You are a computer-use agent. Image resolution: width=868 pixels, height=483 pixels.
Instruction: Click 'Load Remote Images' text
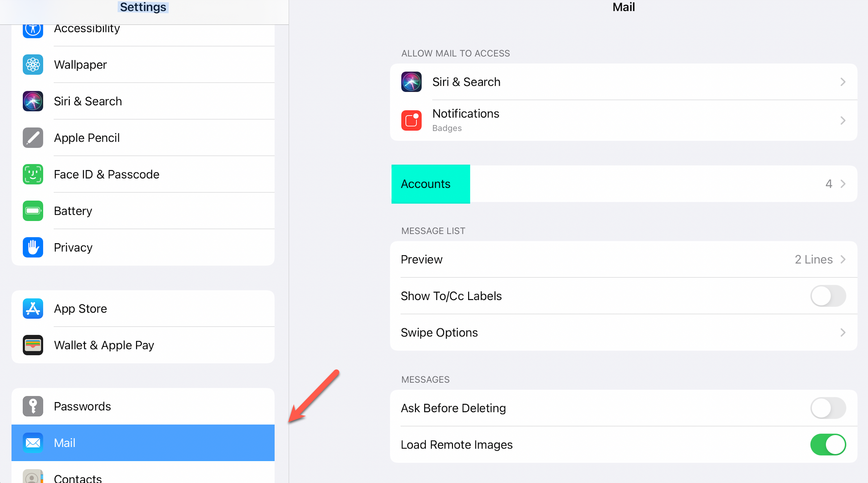point(457,445)
